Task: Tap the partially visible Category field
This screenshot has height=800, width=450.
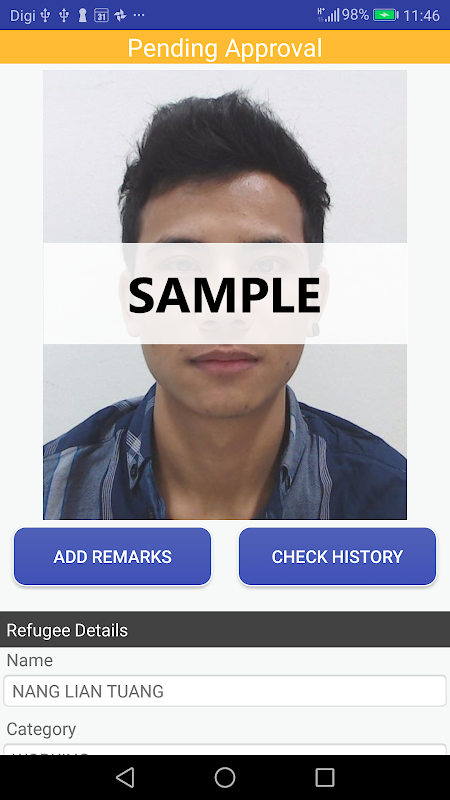Action: (x=225, y=749)
